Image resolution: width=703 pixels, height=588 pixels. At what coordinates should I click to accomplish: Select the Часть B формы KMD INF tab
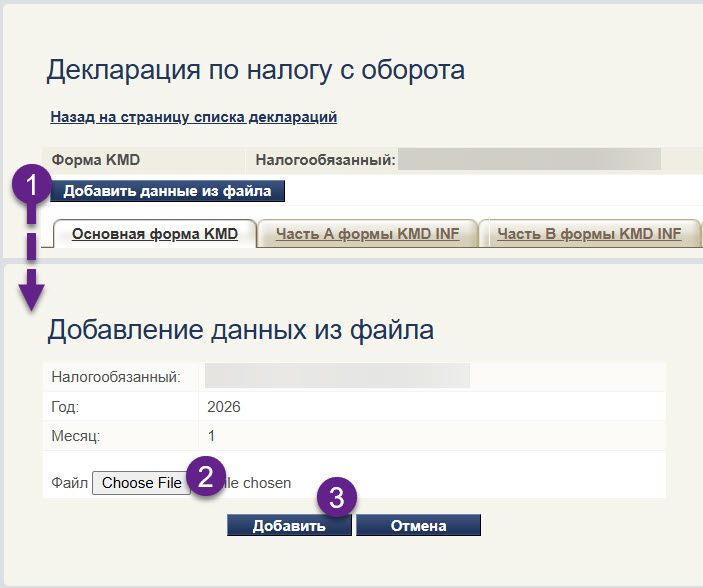tap(589, 234)
